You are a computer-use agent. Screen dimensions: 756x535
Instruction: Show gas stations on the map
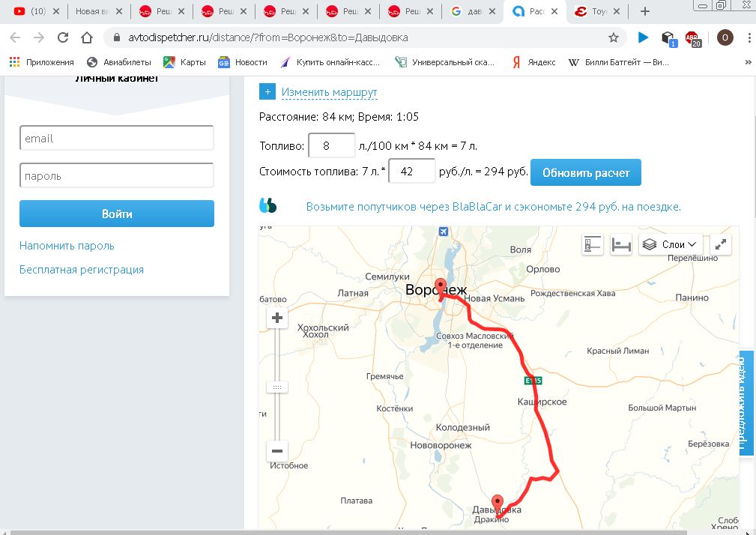[593, 244]
